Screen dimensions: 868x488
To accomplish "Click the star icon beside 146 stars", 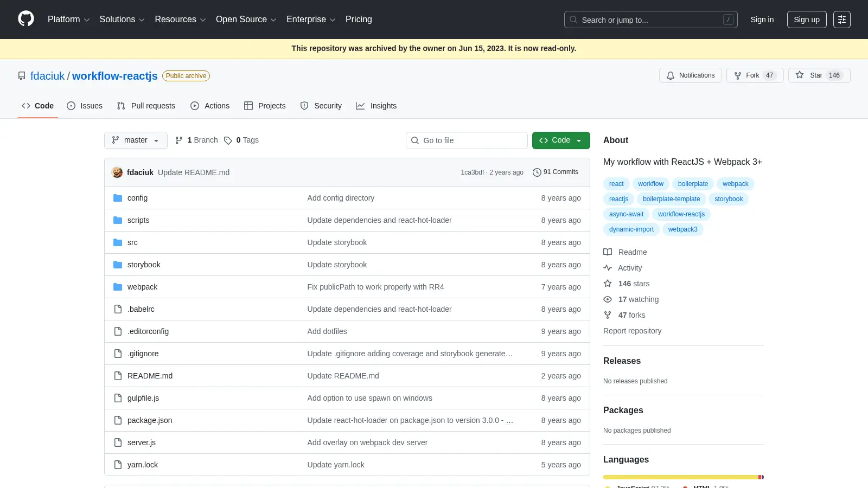I will point(608,284).
